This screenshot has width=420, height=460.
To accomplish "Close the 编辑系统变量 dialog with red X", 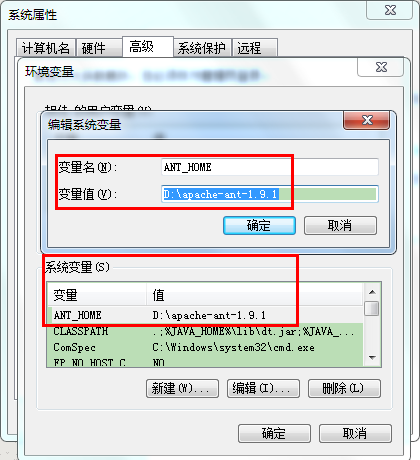I will (367, 120).
